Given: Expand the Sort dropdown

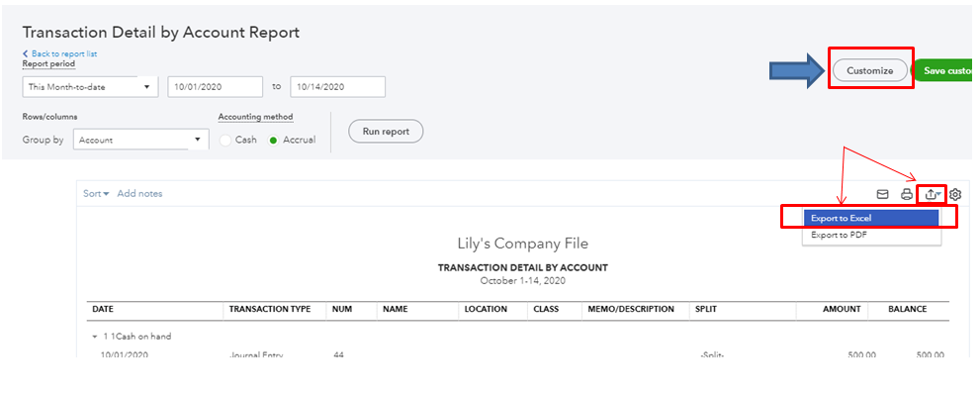Looking at the screenshot, I should [x=96, y=194].
